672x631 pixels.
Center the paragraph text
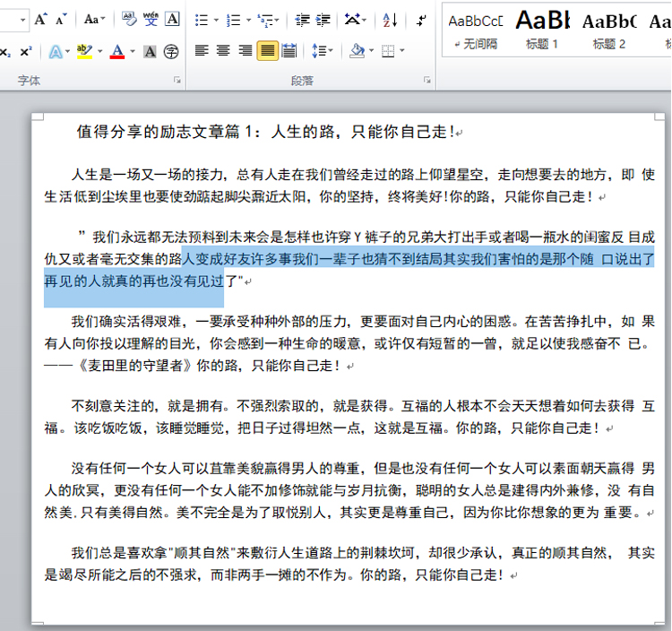pos(223,50)
